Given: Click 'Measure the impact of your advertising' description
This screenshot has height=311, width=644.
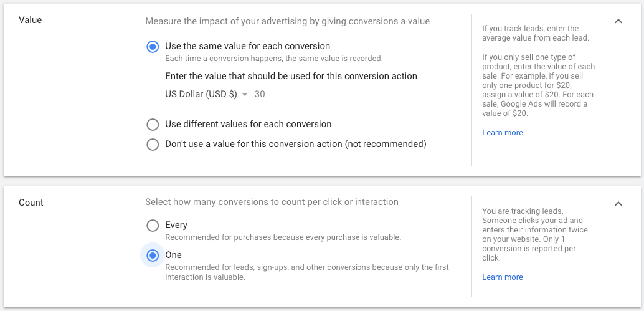Looking at the screenshot, I should point(287,21).
